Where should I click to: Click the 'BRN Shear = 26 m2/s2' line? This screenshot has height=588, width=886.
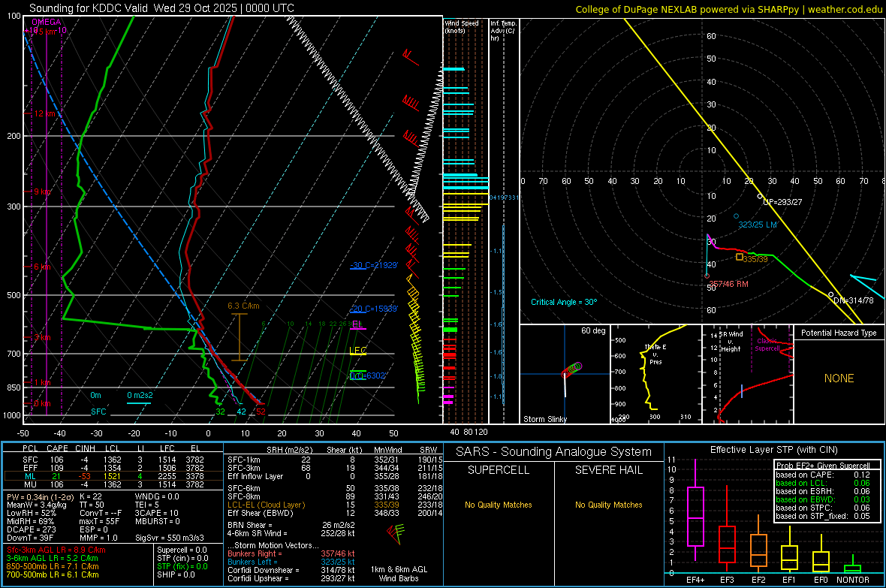point(291,525)
